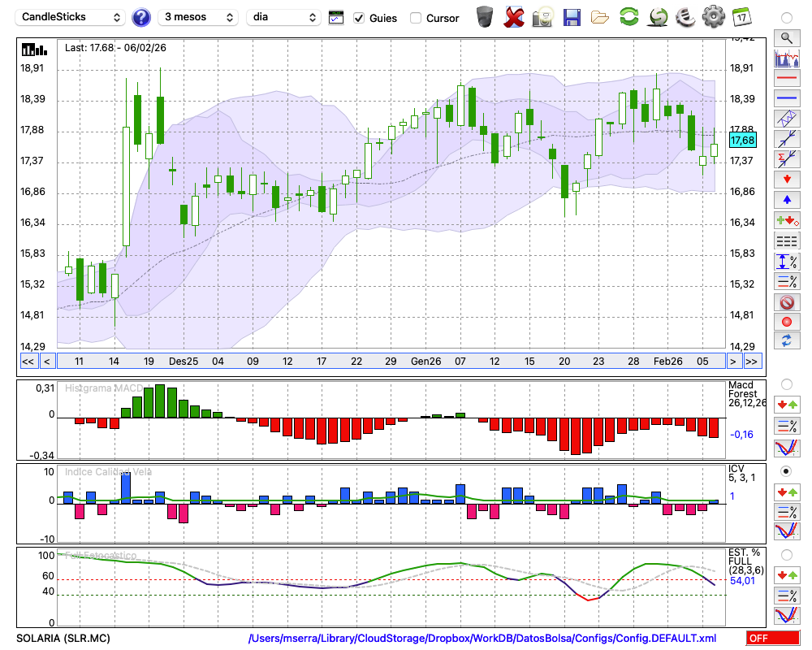Open the dia interval dropdown
The width and height of the screenshot is (812, 650).
coord(283,17)
